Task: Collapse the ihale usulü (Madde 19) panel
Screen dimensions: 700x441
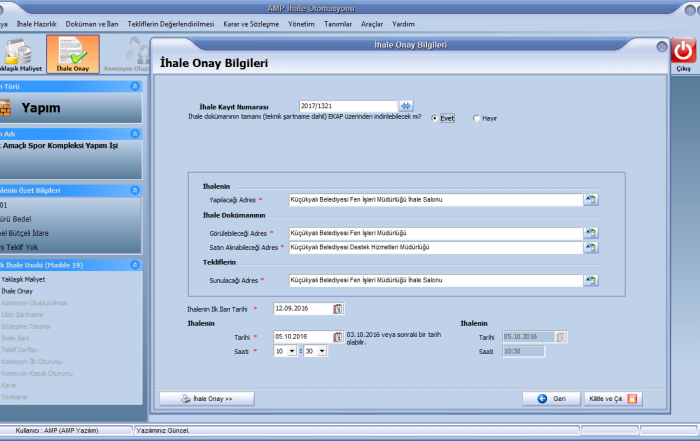Action: coord(135,265)
